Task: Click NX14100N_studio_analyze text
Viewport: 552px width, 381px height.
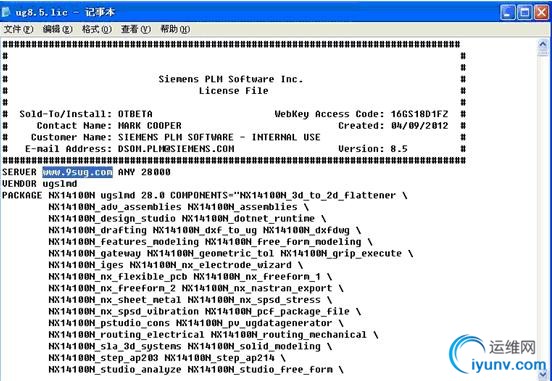Action: [x=115, y=370]
